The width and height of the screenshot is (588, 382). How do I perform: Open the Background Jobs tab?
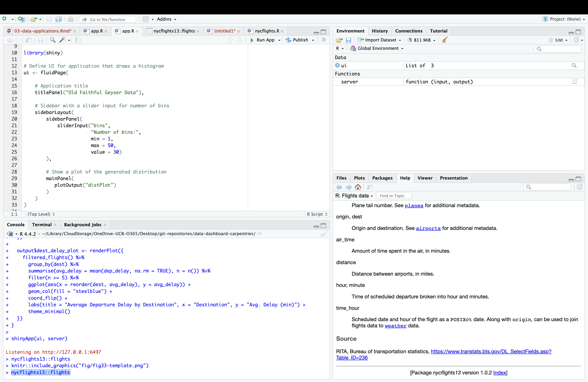pos(82,225)
